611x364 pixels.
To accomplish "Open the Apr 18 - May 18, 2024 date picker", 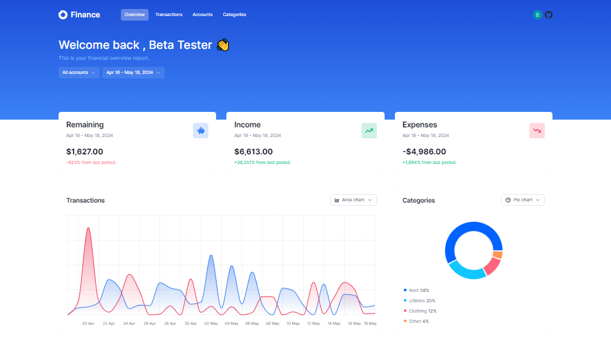I will (x=133, y=73).
